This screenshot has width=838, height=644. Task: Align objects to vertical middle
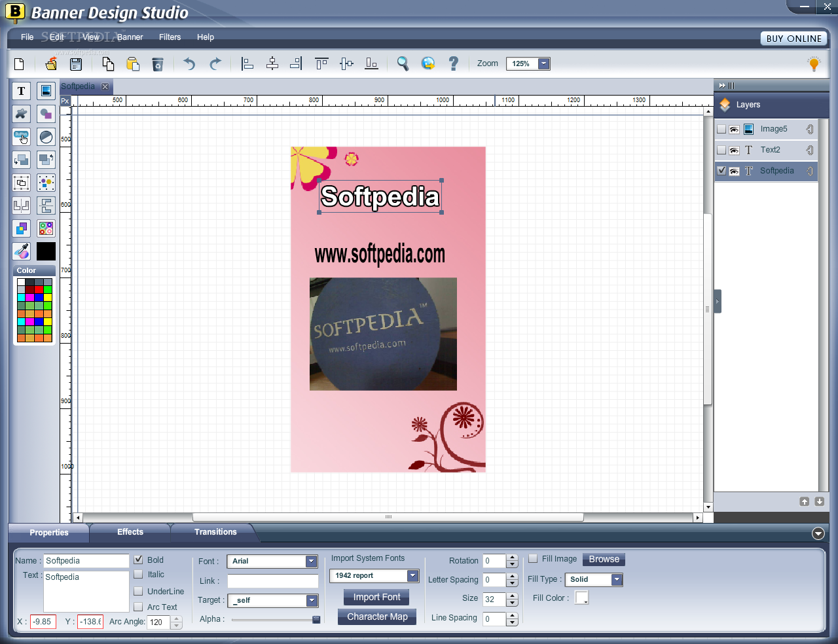[x=347, y=63]
